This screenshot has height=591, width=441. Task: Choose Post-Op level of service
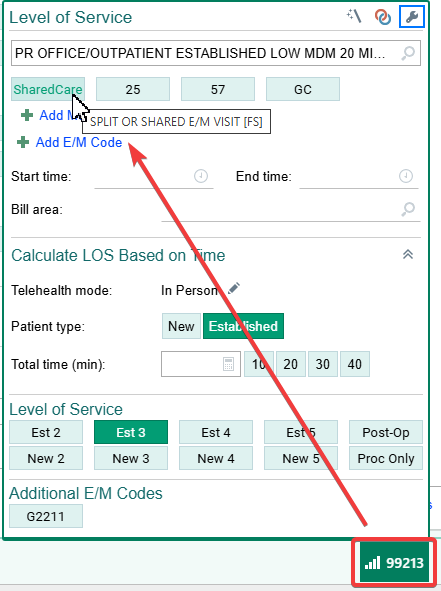coord(386,432)
